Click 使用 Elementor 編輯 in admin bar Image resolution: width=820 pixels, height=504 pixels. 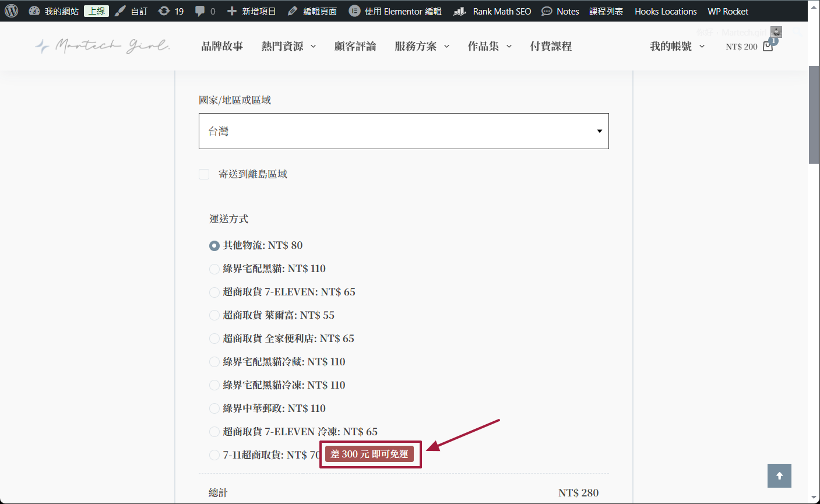coord(395,11)
